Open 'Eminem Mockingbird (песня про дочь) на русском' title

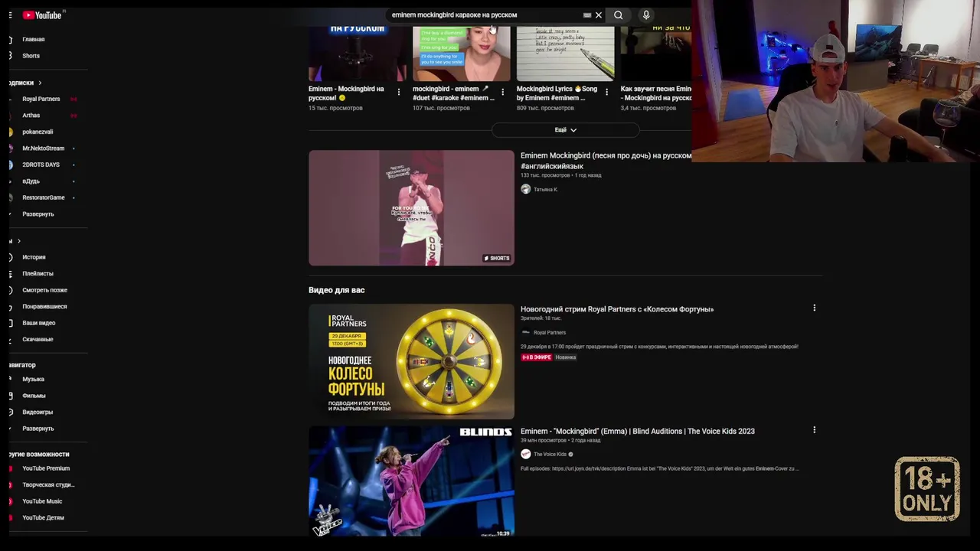pos(606,161)
